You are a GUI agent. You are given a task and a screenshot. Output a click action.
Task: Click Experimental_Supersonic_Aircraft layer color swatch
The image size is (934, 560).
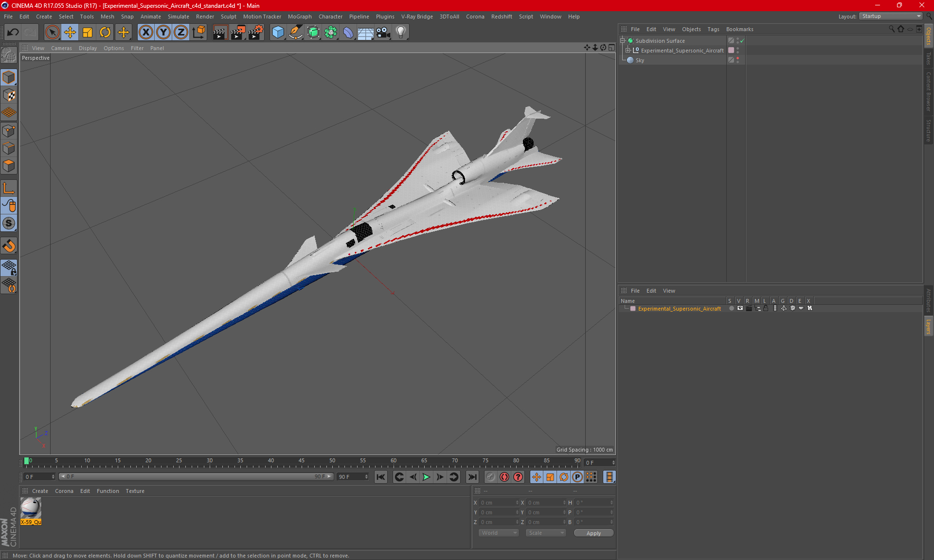633,309
